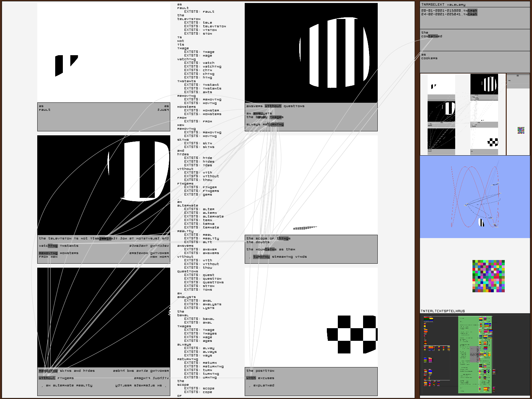The image size is (532, 399).
Task: Open the 20-01-2021-215920 intrah file entry
Action: pos(449,11)
